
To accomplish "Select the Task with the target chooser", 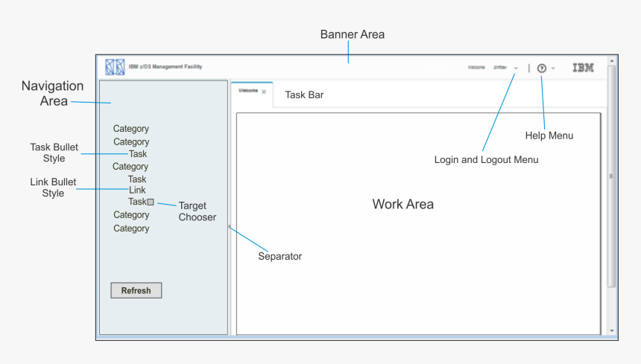I will 137,202.
